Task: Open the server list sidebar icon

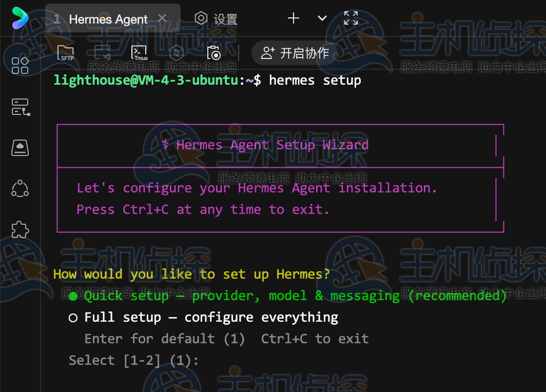Action: 20,107
